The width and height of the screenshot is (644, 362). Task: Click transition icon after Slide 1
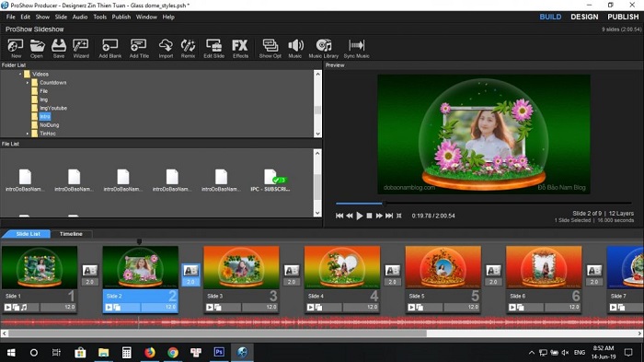(89, 271)
